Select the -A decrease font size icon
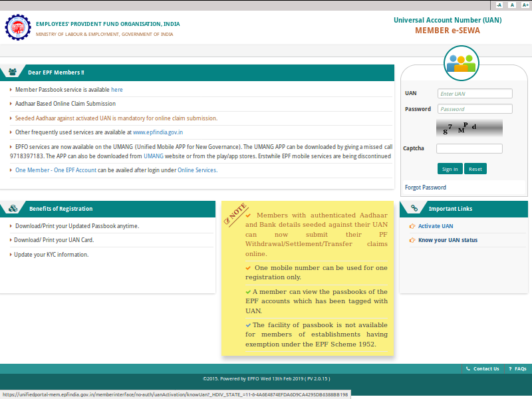Image resolution: width=532 pixels, height=399 pixels. click(498, 5)
